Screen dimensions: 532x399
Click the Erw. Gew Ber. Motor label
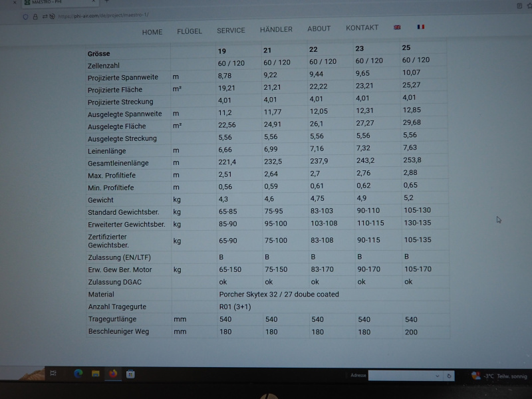[120, 270]
